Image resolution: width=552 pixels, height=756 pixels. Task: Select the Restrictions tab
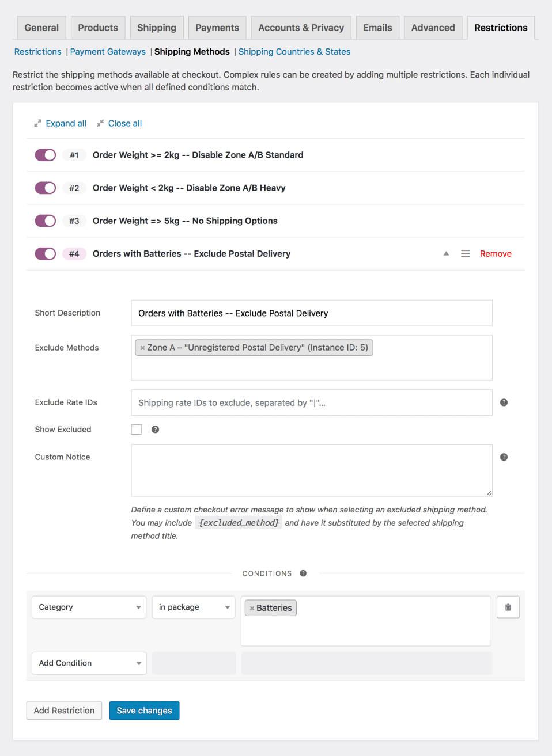[x=501, y=28]
